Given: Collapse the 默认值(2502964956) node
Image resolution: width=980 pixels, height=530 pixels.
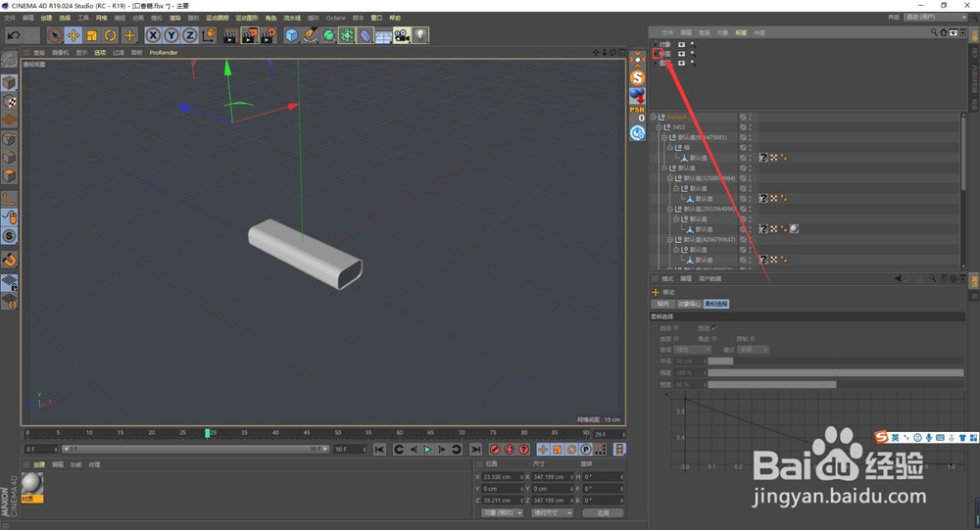Looking at the screenshot, I should tap(670, 209).
